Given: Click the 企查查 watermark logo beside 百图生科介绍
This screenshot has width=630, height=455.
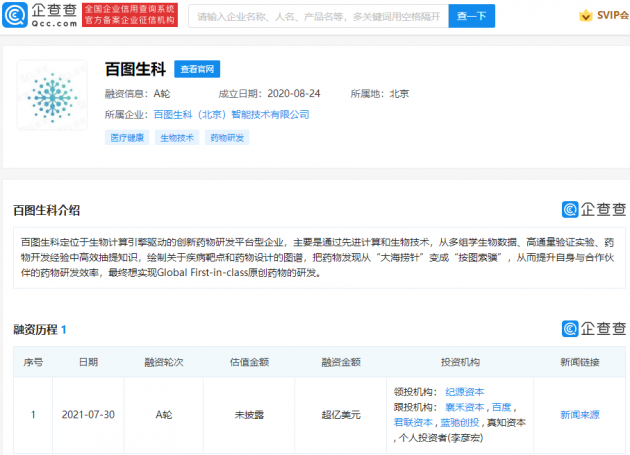Looking at the screenshot, I should pos(593,209).
